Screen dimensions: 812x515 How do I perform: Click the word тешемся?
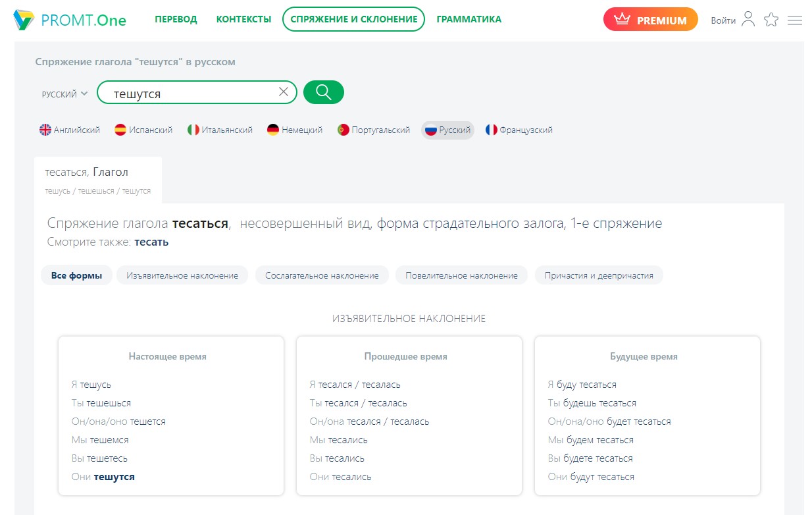(110, 440)
